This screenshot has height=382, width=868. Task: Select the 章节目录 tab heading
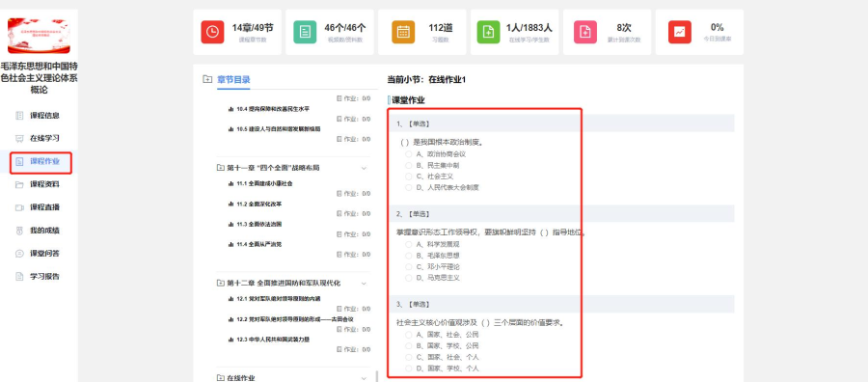[233, 80]
